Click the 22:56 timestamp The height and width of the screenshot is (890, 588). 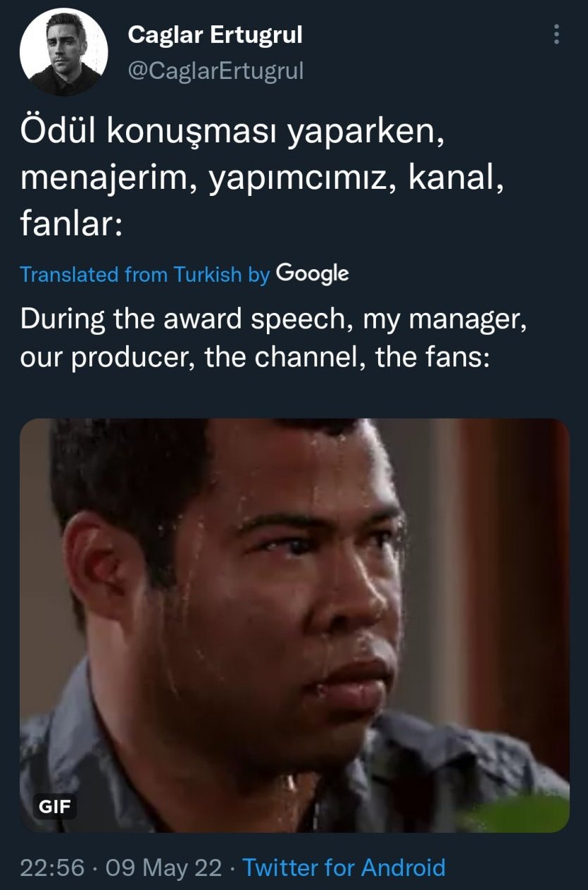[52, 867]
